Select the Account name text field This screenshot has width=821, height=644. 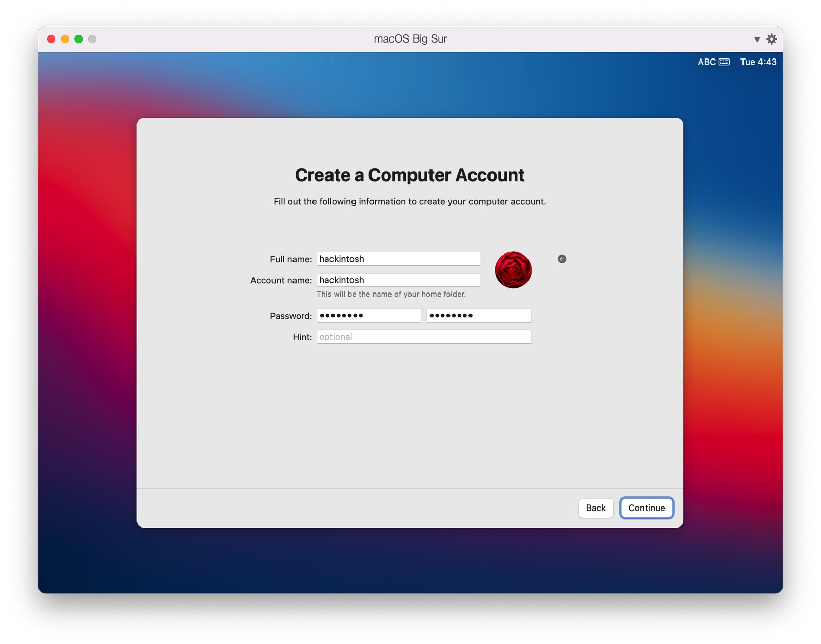click(398, 280)
